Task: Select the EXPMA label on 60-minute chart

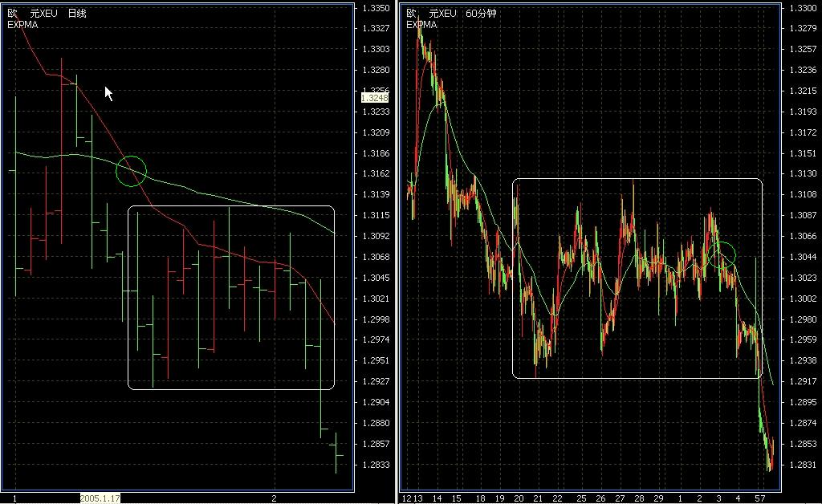Action: pyautogui.click(x=421, y=24)
